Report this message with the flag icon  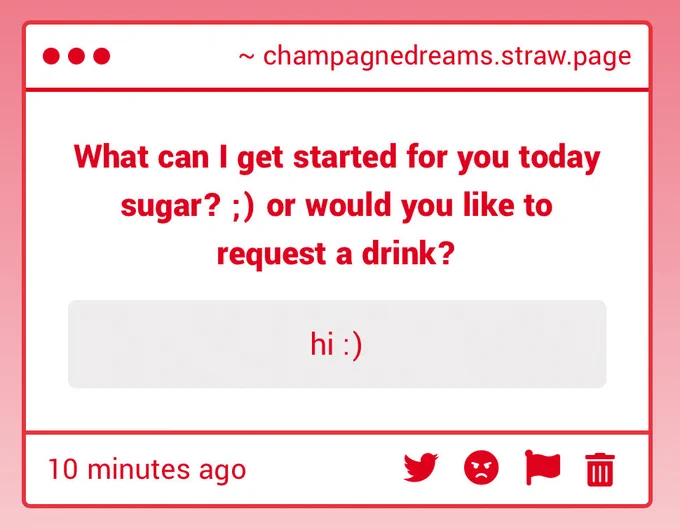click(542, 468)
